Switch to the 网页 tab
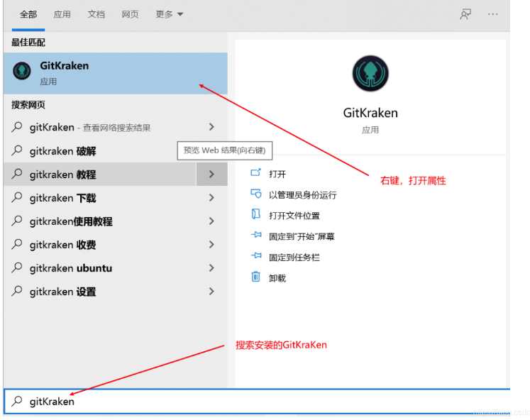The height and width of the screenshot is (420, 530). tap(130, 14)
